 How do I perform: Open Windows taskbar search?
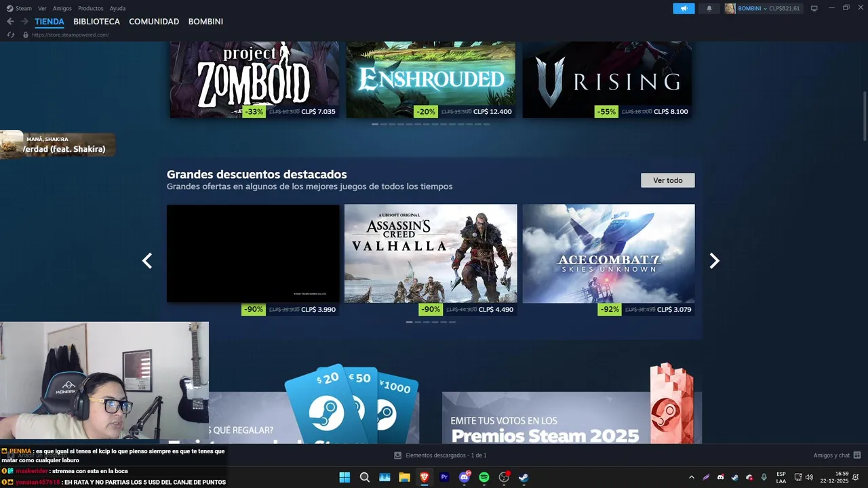coord(364,477)
